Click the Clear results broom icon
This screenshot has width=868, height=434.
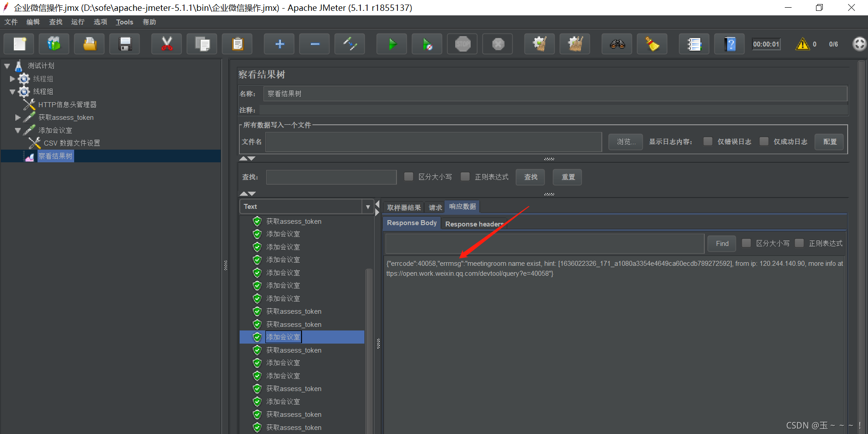540,44
